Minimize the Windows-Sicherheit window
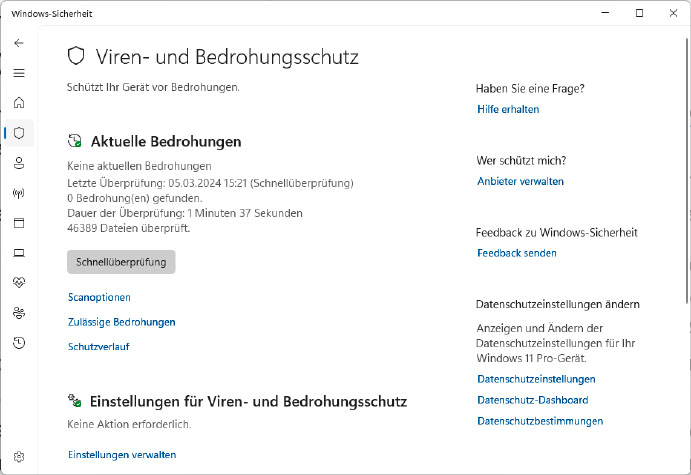Image resolution: width=691 pixels, height=475 pixels. [606, 13]
